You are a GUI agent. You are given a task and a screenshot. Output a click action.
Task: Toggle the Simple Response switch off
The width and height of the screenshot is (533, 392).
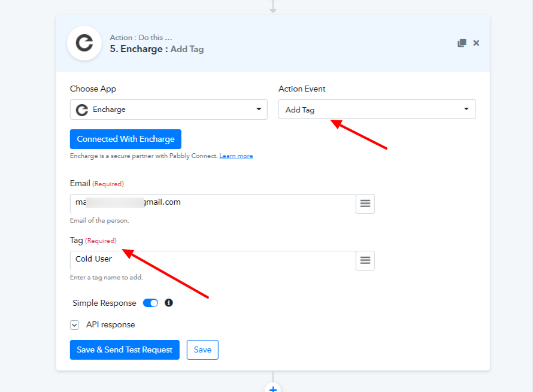pos(150,303)
